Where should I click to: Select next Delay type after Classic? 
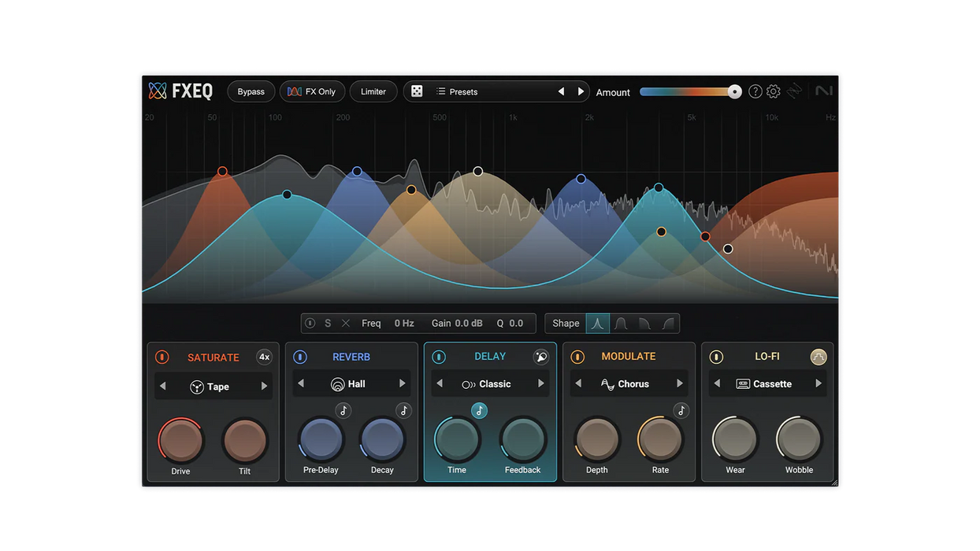(x=541, y=384)
